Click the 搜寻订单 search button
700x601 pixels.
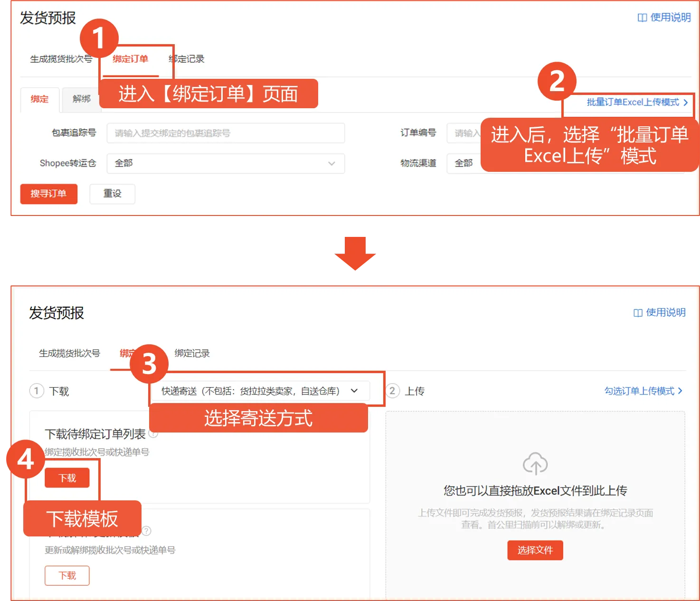click(x=48, y=194)
